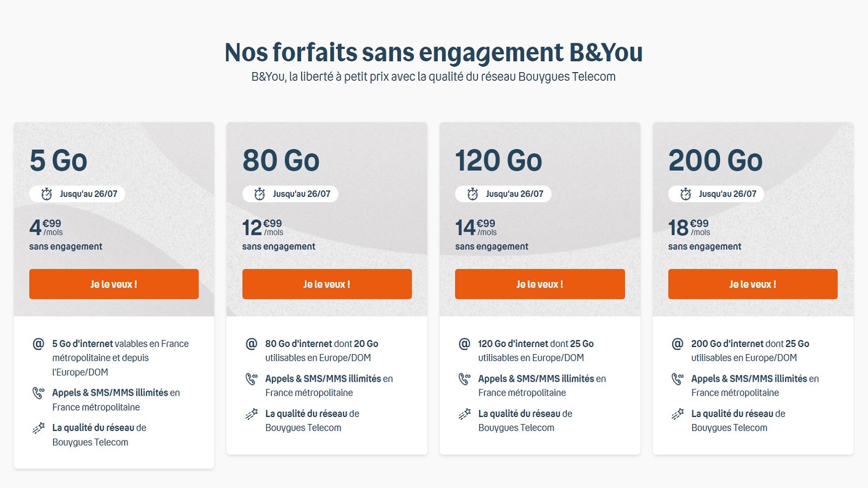868x488 pixels.
Task: Select Je le veux for the 200 Go plan
Action: [752, 284]
